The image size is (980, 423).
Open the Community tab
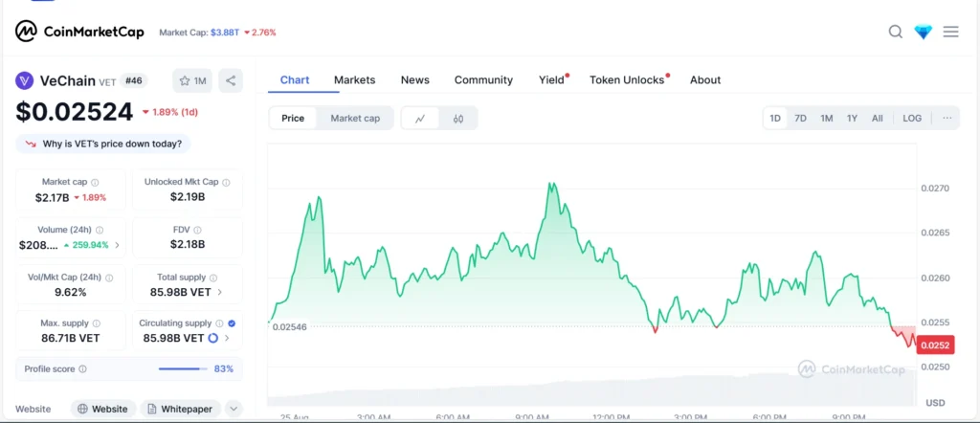point(483,80)
